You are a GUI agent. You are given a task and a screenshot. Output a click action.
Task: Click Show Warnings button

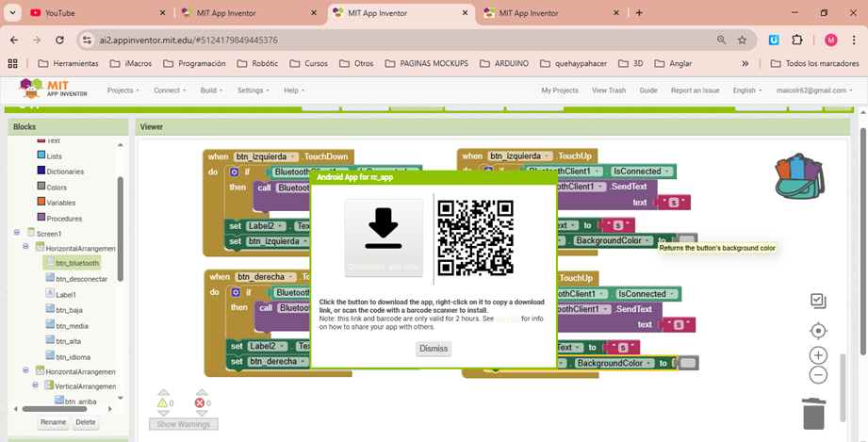click(187, 424)
